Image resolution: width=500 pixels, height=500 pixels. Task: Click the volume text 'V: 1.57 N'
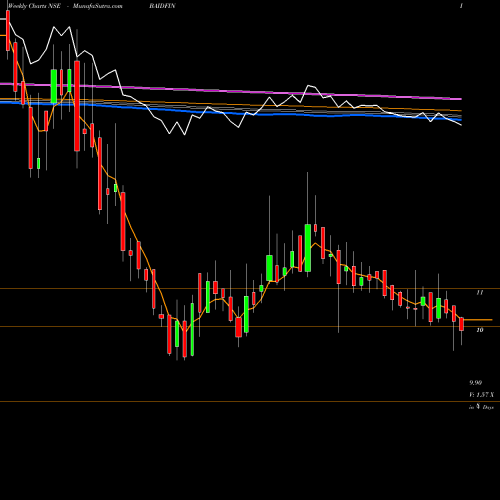[x=481, y=395]
